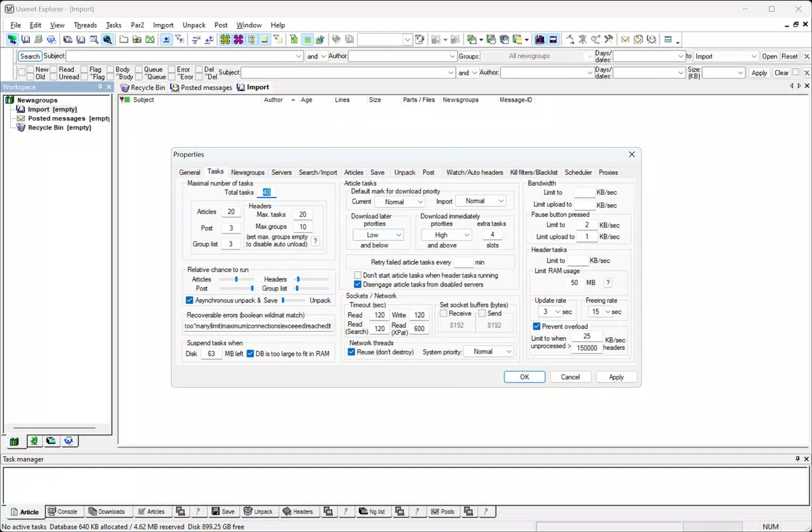
Task: Click the Search button
Action: point(30,57)
